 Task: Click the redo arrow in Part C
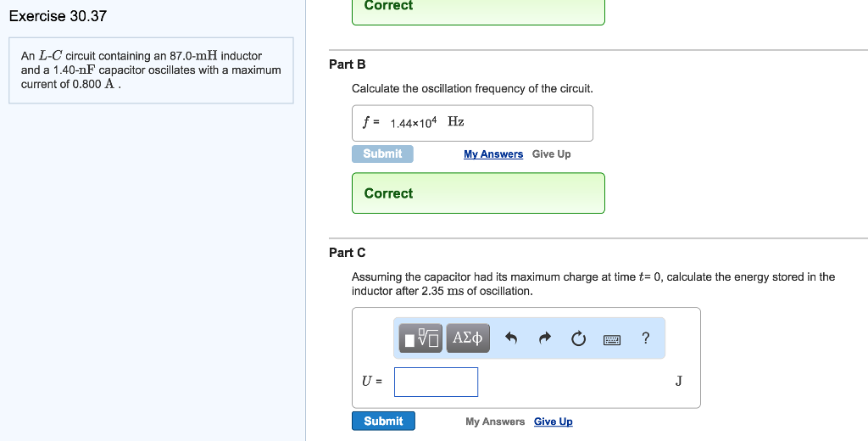[545, 339]
